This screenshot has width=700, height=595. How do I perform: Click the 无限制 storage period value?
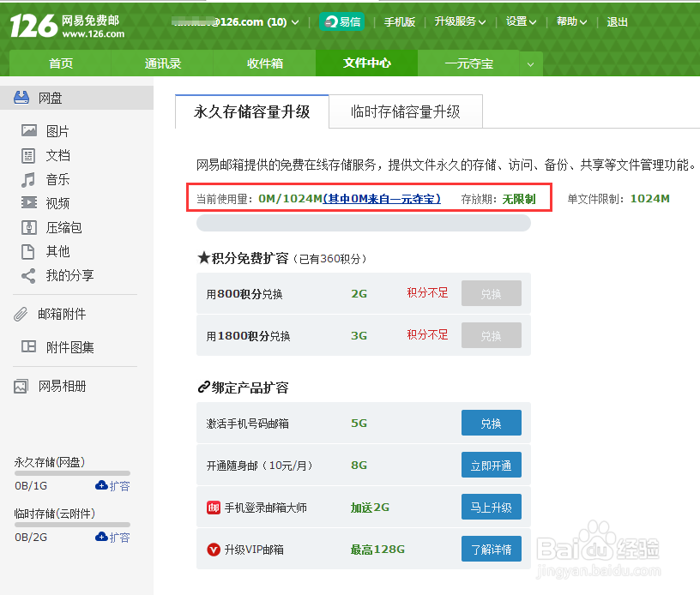point(519,199)
